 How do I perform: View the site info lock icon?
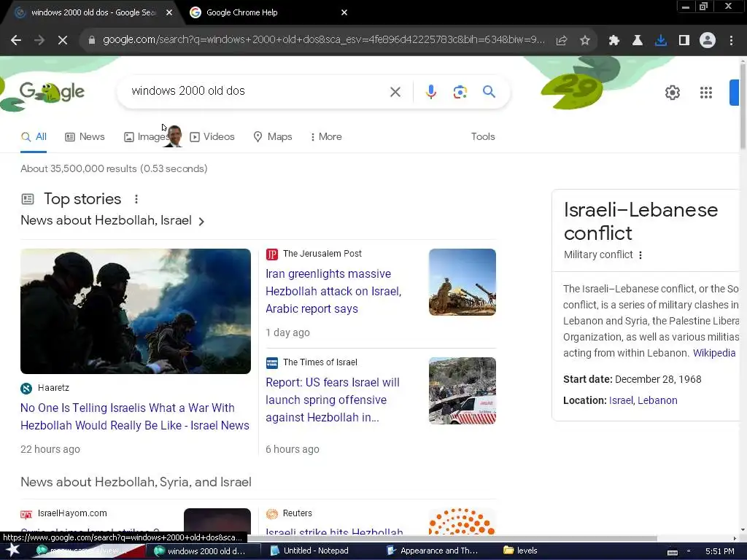click(x=92, y=41)
